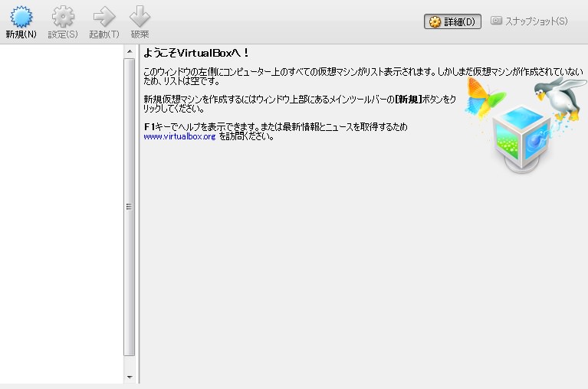Viewport: 588px width, 389px height.
Task: Click the VM list vertical scrollbar thumb
Action: tap(129, 207)
